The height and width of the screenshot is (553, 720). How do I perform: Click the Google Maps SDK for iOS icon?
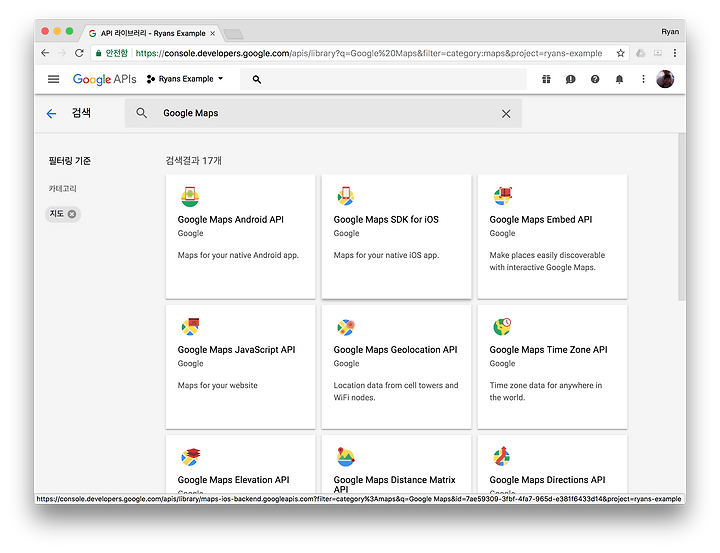coord(345,196)
